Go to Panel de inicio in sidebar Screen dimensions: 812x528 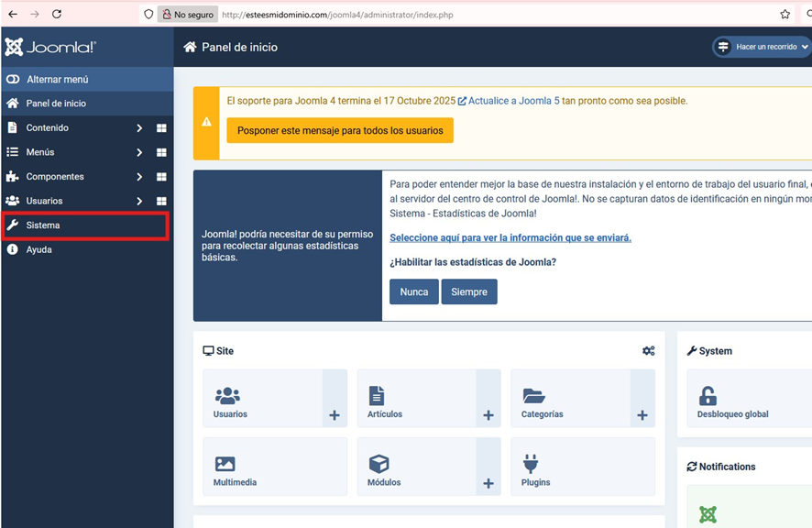click(87, 104)
